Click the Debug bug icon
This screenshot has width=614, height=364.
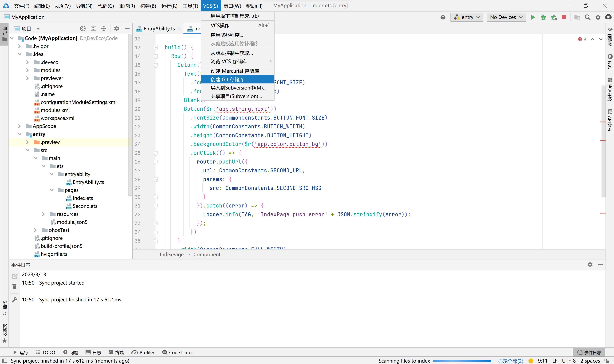[x=543, y=17]
